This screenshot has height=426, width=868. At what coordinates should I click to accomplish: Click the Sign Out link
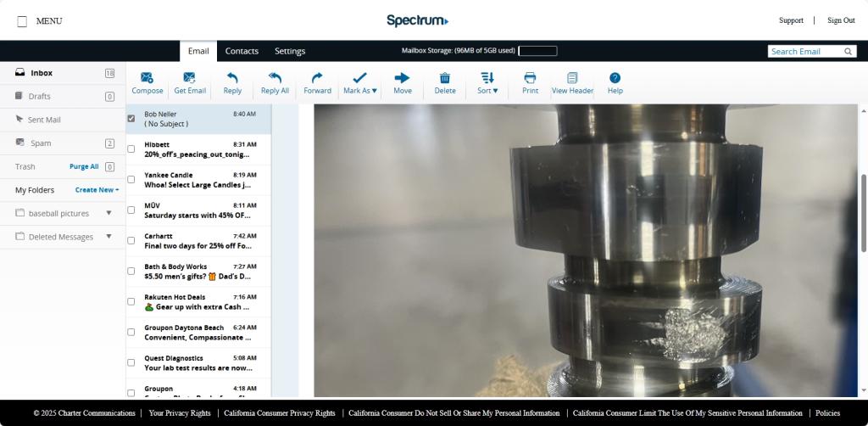pyautogui.click(x=841, y=20)
